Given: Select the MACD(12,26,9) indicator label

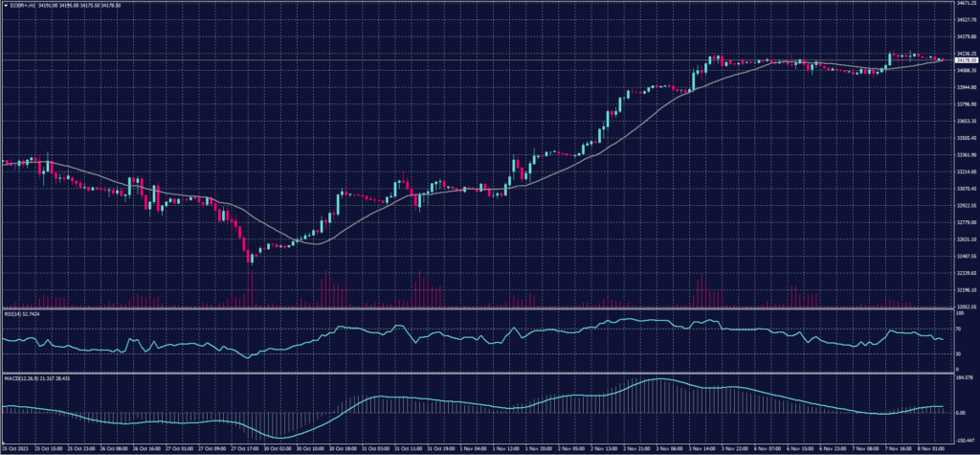Looking at the screenshot, I should (19, 377).
